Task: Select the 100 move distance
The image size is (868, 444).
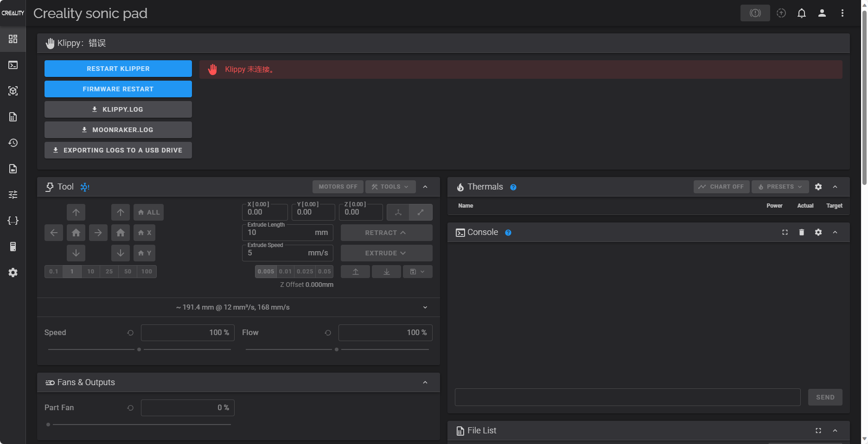Action: click(147, 272)
